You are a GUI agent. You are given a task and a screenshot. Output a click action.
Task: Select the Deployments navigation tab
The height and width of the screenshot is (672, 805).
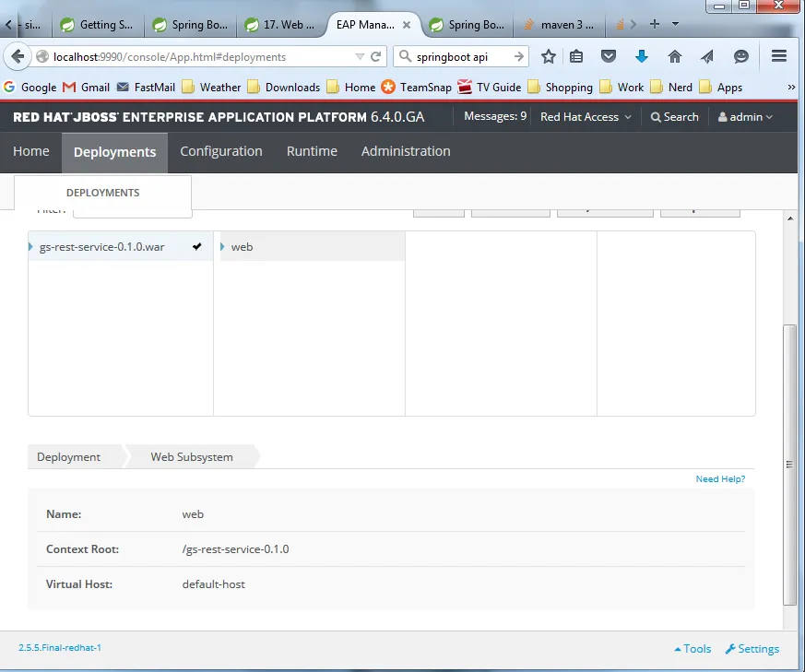(114, 152)
